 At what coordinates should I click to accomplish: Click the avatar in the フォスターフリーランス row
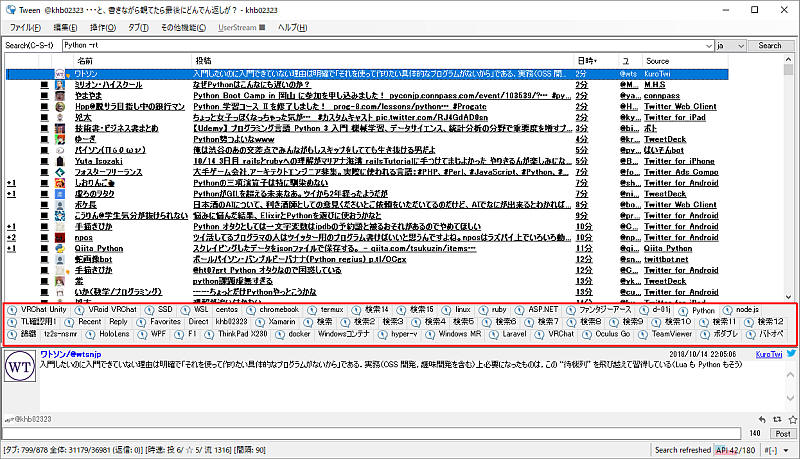click(60, 172)
